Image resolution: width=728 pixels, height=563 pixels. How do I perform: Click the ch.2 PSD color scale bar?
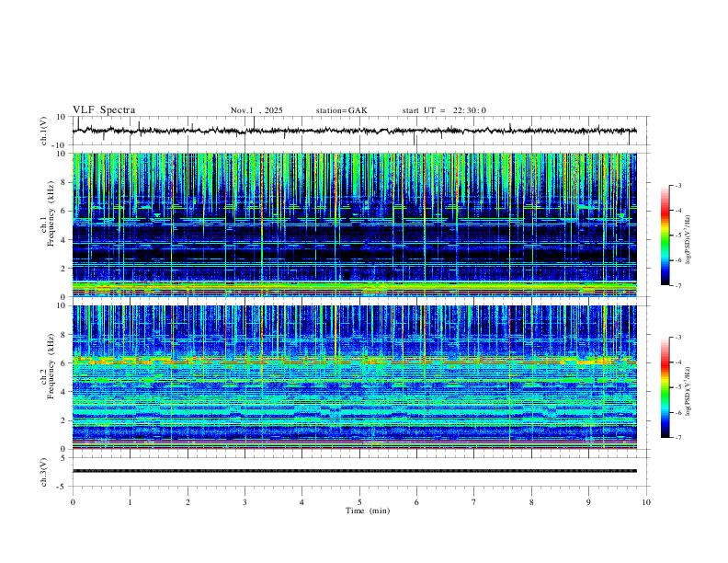[665, 387]
